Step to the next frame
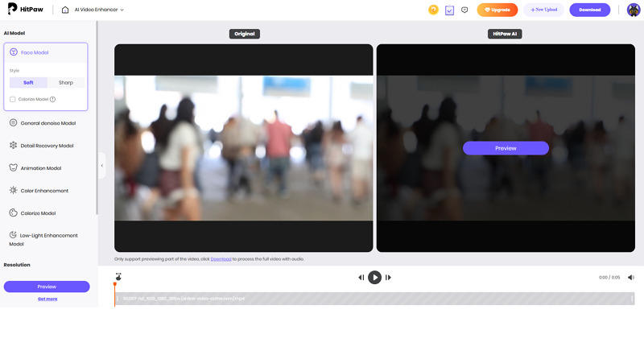Screen dimensions: 644x359 388,277
